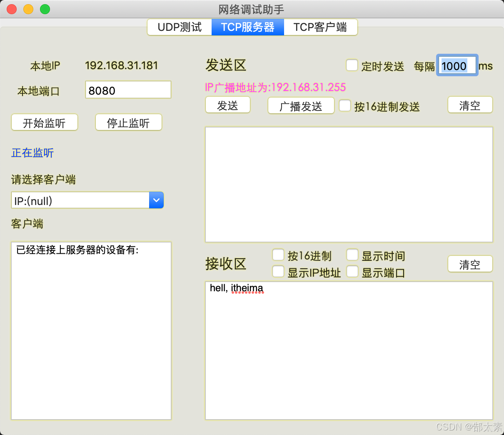
Task: Click the 广播发送 button
Action: pos(301,105)
